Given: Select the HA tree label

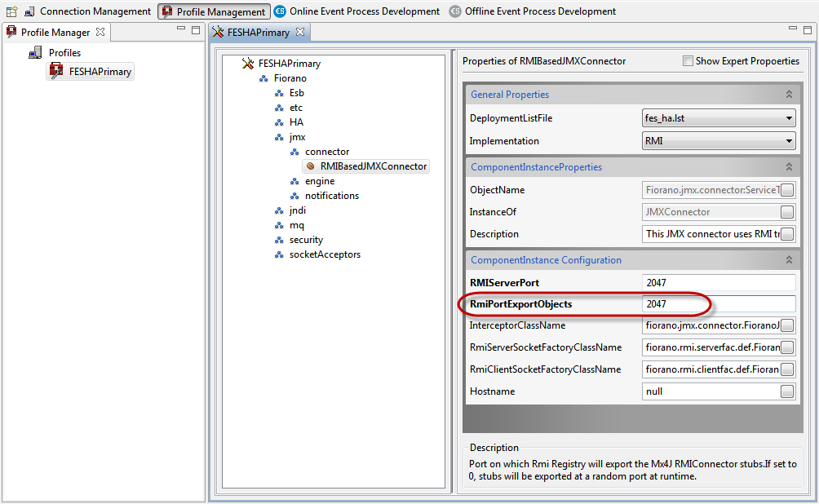Looking at the screenshot, I should point(296,122).
